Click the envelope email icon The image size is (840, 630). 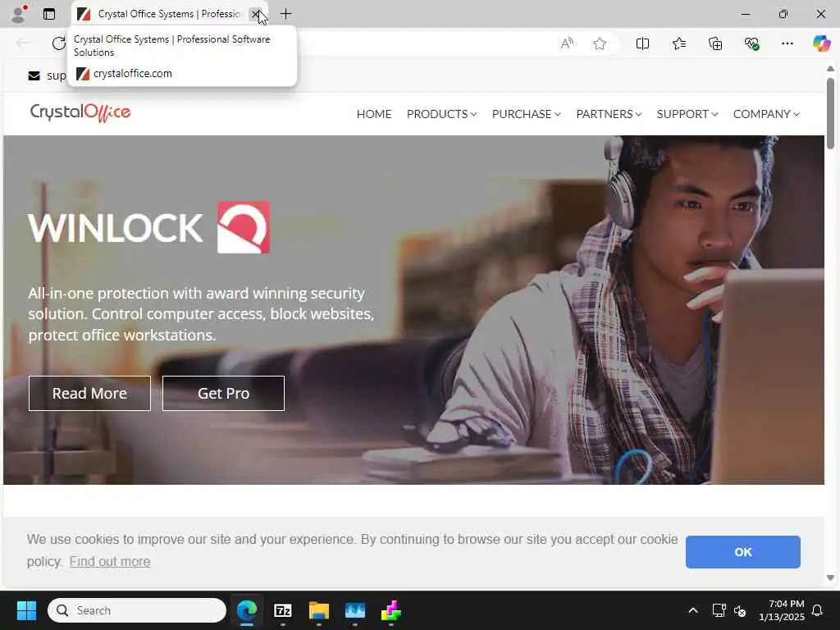[x=34, y=75]
